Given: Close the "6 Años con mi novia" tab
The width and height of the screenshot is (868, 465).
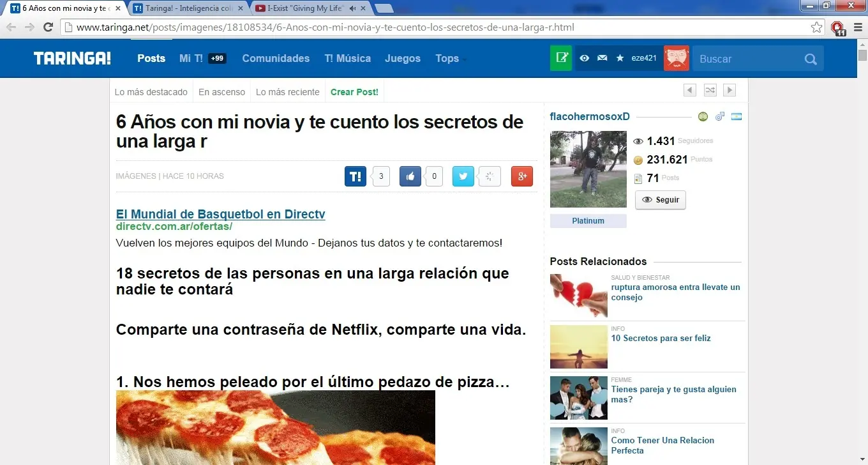Looking at the screenshot, I should [x=117, y=8].
